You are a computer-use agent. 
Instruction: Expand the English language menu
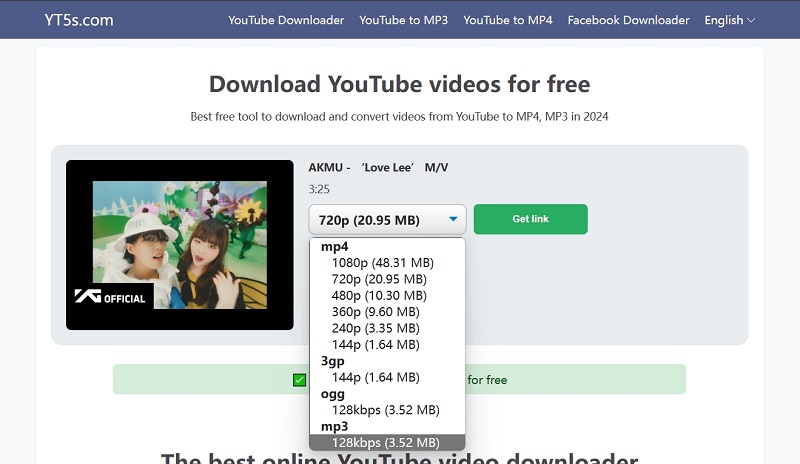click(x=730, y=20)
